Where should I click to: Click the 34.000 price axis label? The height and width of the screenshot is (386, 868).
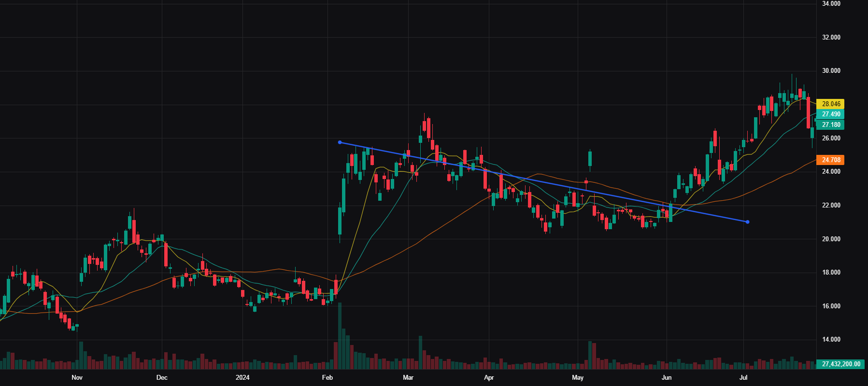[831, 3]
